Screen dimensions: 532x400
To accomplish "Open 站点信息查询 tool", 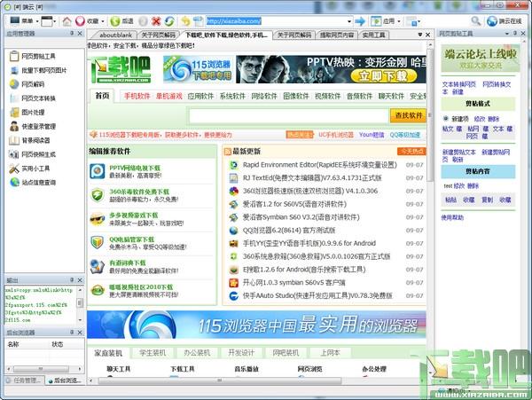I will click(x=33, y=182).
